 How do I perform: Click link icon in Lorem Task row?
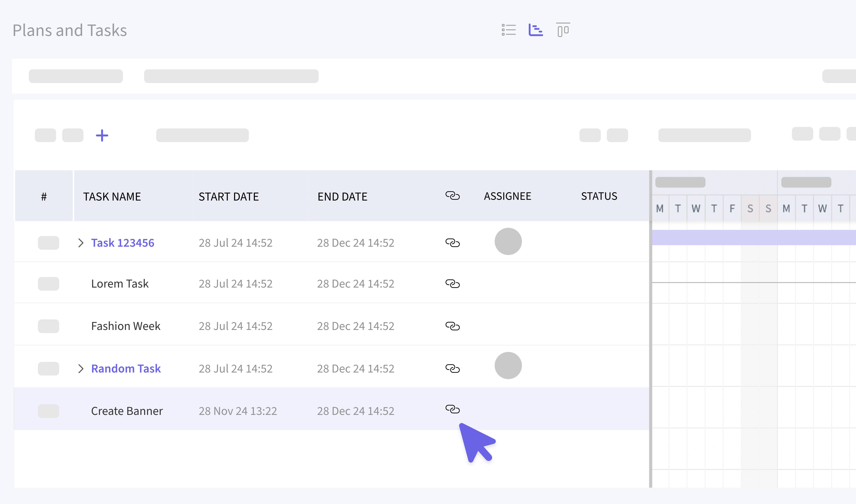point(452,284)
